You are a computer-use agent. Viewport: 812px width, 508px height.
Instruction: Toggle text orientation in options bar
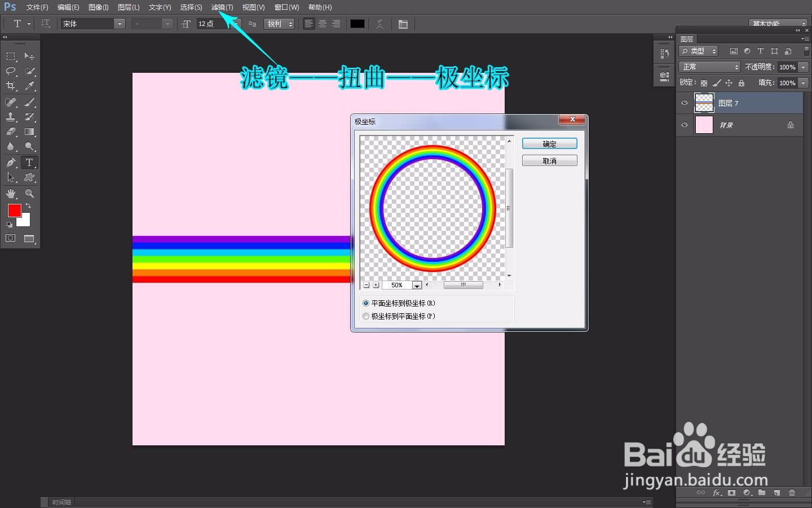point(46,24)
